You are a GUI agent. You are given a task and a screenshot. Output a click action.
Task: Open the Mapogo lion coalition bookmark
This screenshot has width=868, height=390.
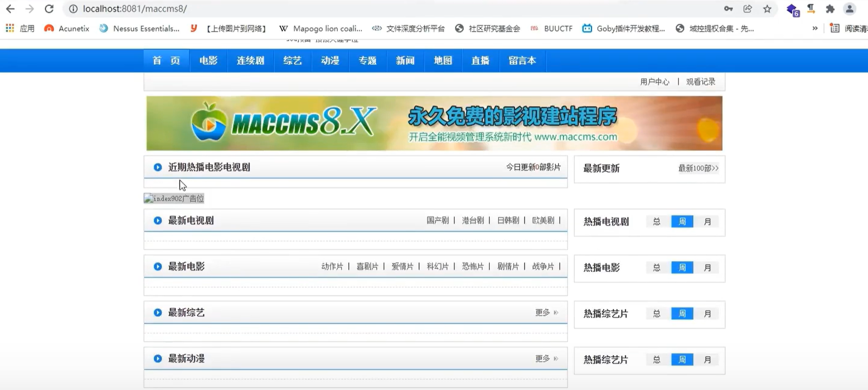[x=321, y=28]
